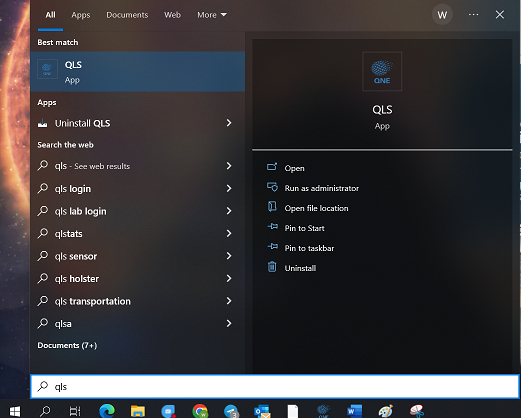Open the blank document taskbar icon
The width and height of the screenshot is (521, 418).
293,411
